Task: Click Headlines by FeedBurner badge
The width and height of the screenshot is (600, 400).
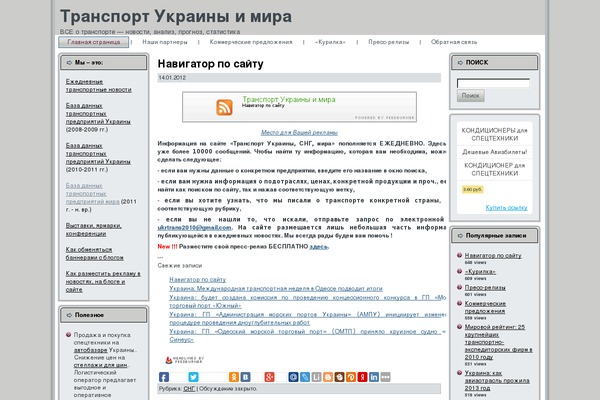Action: click(184, 360)
